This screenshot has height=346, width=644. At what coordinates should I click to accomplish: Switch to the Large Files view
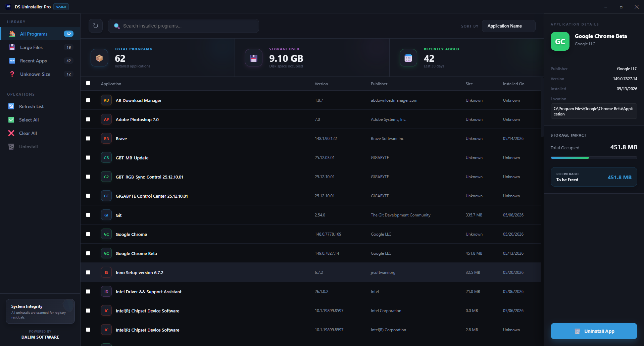coord(40,47)
